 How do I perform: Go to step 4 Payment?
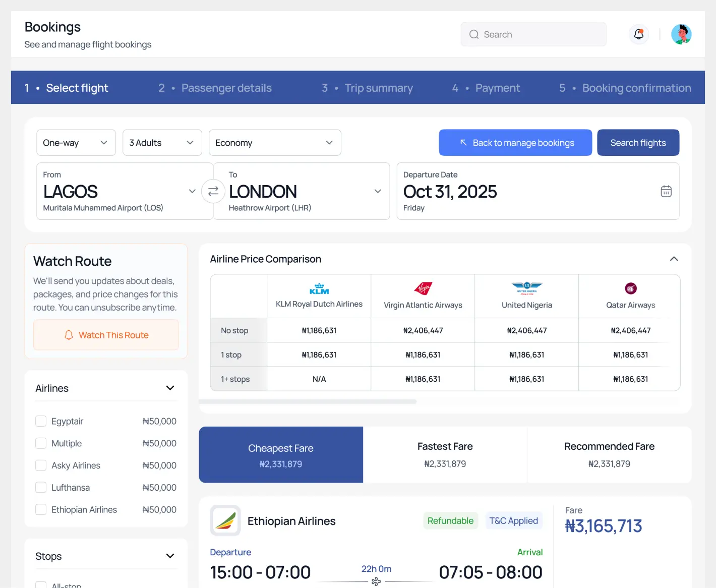pos(486,88)
